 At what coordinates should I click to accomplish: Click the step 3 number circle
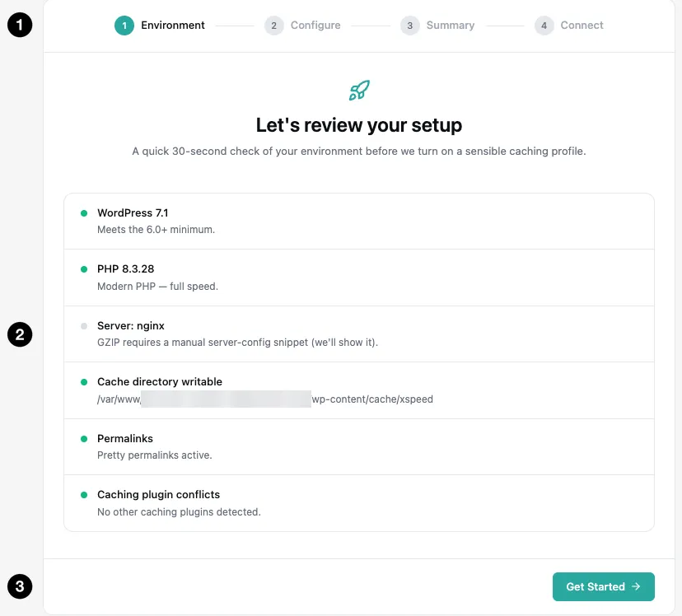pos(410,26)
